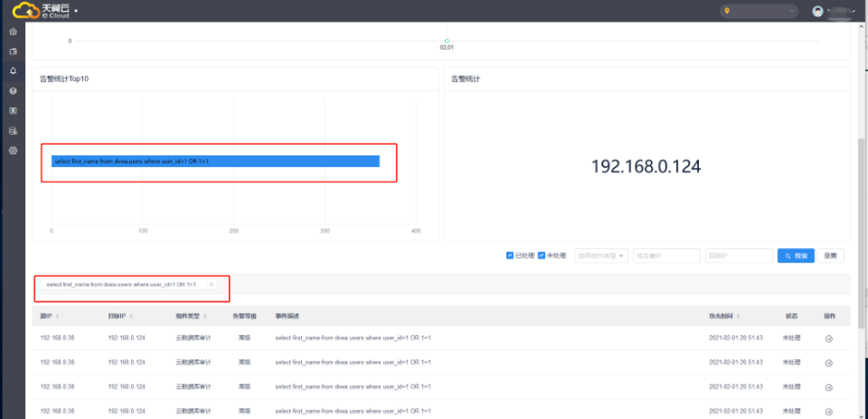Click the user avatar in header
The width and height of the screenshot is (868, 419).
click(817, 11)
